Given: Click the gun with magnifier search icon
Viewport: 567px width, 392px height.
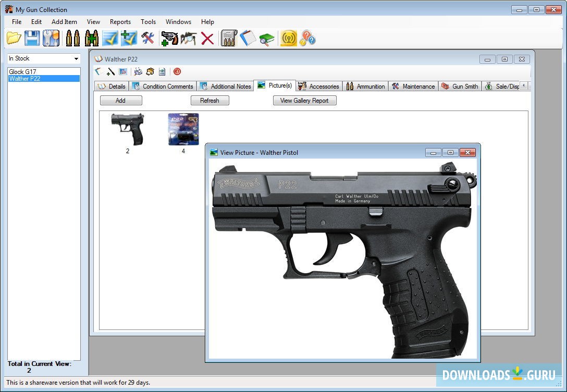Looking at the screenshot, I should [x=189, y=38].
